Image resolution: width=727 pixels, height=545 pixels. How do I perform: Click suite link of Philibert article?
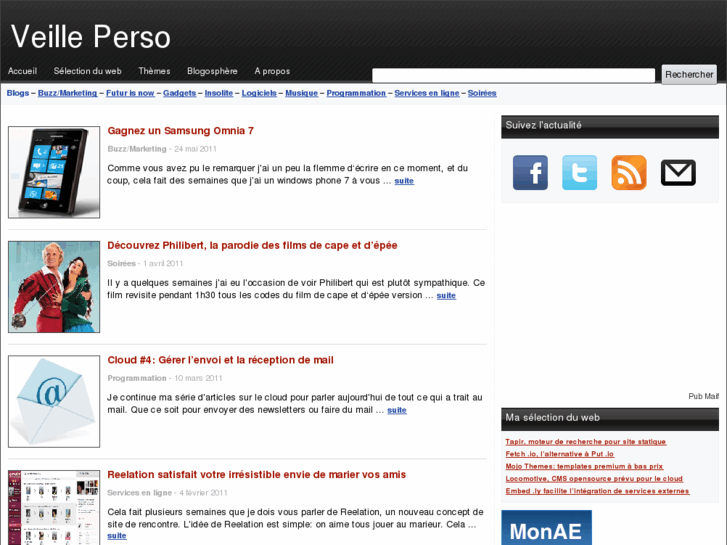(x=446, y=295)
